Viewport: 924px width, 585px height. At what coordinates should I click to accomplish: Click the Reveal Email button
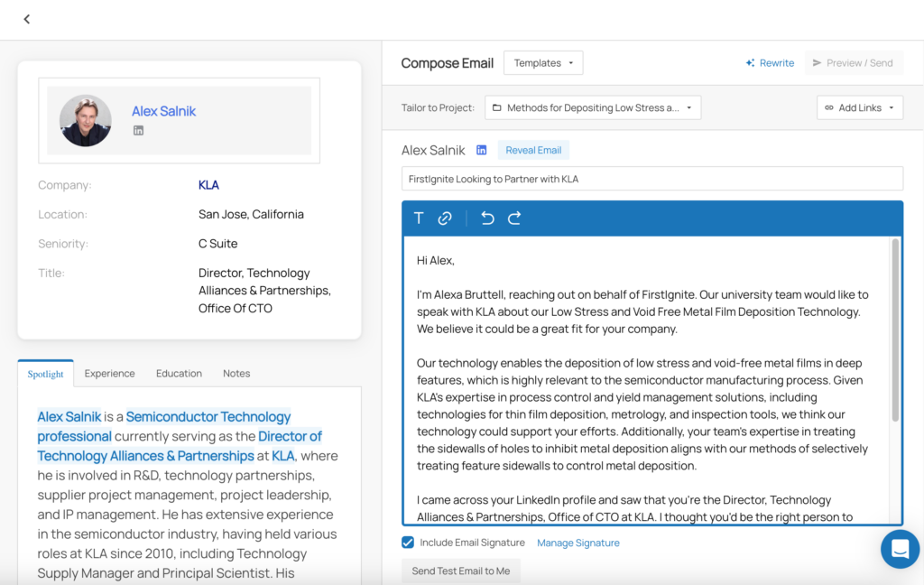coord(533,150)
